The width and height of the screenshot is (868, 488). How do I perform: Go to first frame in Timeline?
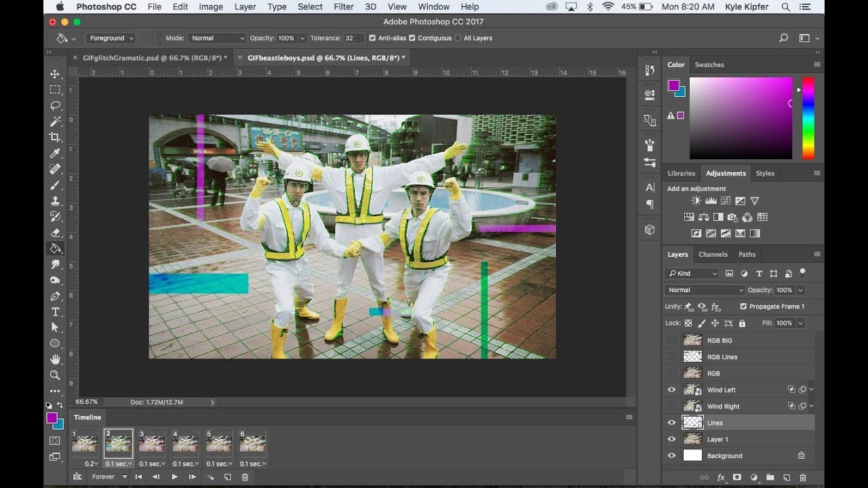click(139, 477)
